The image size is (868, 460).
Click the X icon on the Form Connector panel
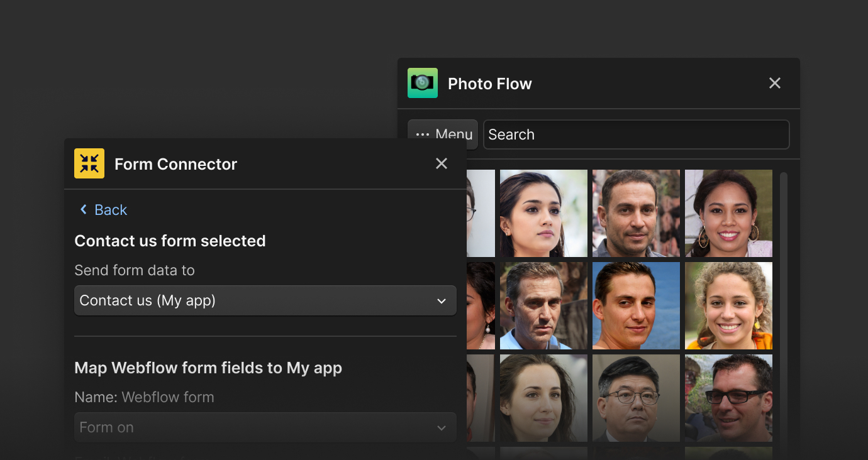pos(441,163)
